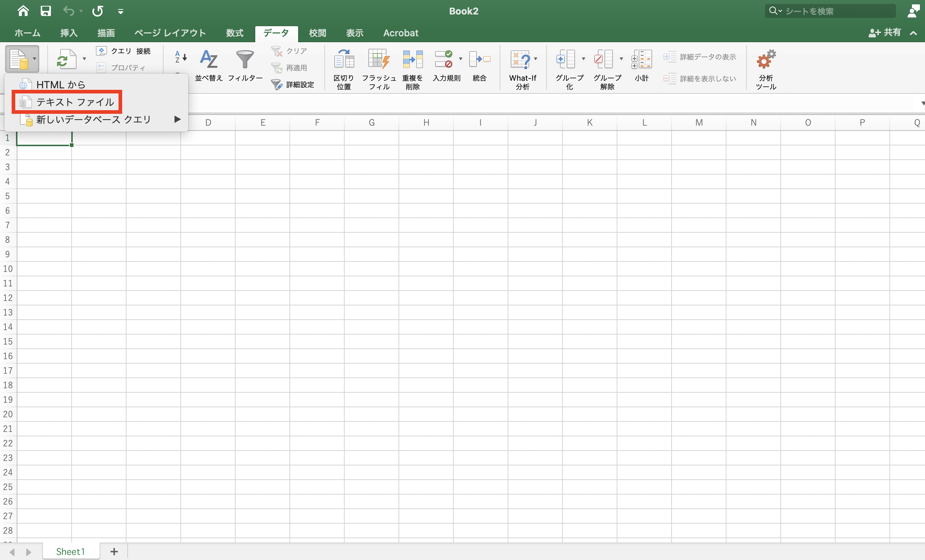This screenshot has height=560, width=925.
Task: Open the user account icon at top right
Action: click(x=913, y=11)
